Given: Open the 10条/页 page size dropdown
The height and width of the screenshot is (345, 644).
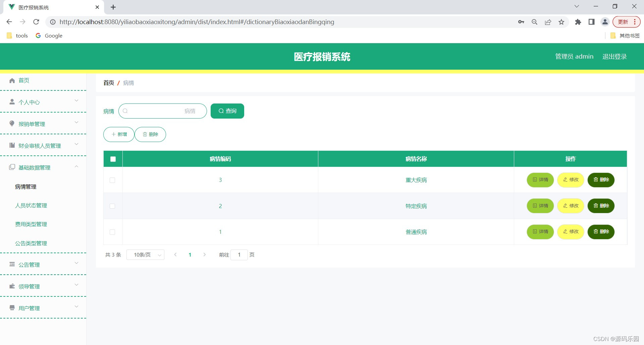Looking at the screenshot, I should [x=145, y=255].
